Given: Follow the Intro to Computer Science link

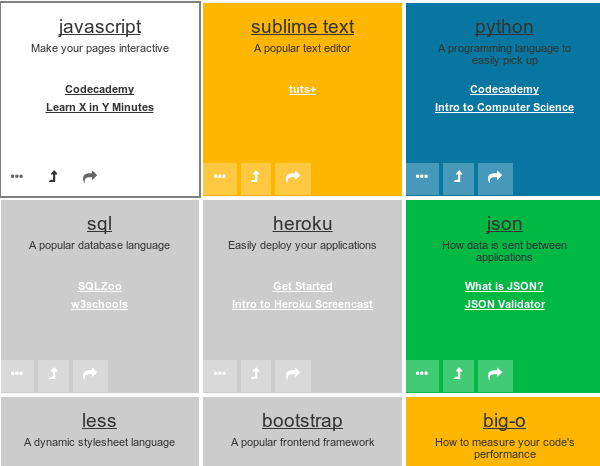Looking at the screenshot, I should click(x=504, y=107).
